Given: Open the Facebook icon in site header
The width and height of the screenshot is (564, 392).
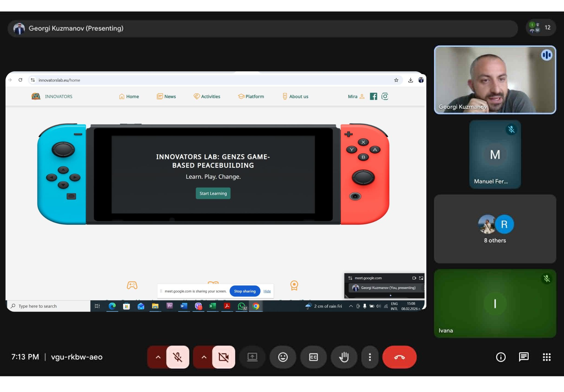Looking at the screenshot, I should click(x=373, y=96).
